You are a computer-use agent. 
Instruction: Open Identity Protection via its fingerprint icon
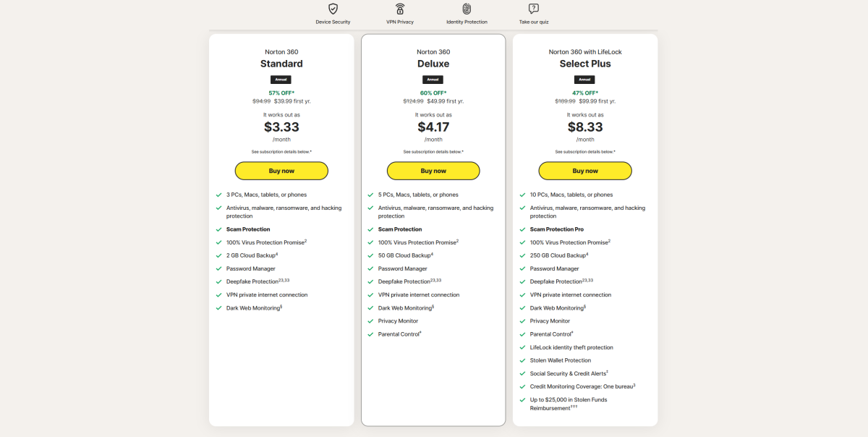coord(467,10)
